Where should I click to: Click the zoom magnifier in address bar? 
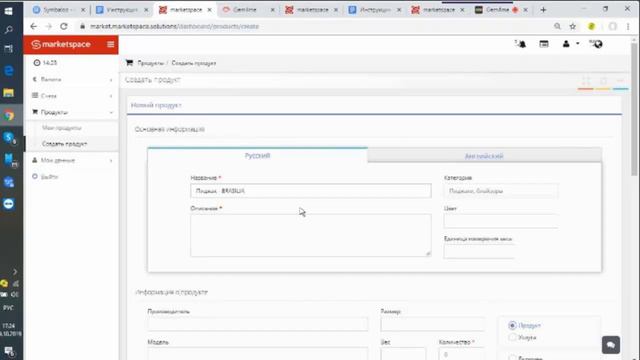[x=558, y=26]
